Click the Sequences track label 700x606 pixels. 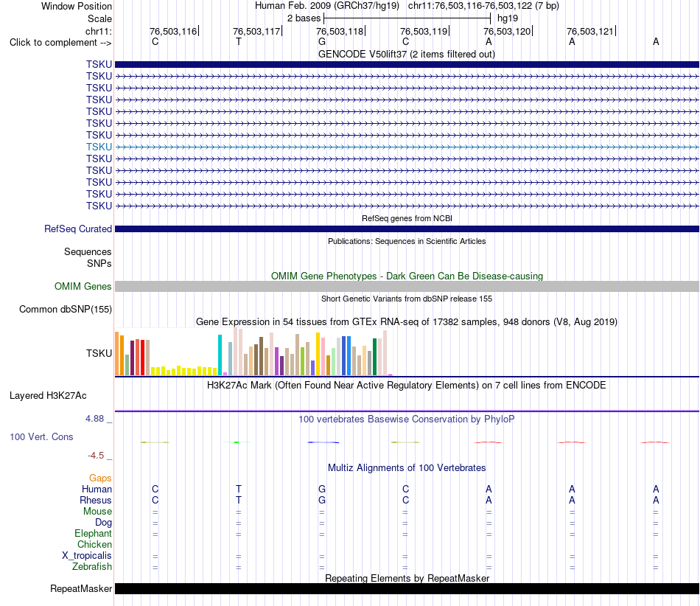tap(88, 251)
